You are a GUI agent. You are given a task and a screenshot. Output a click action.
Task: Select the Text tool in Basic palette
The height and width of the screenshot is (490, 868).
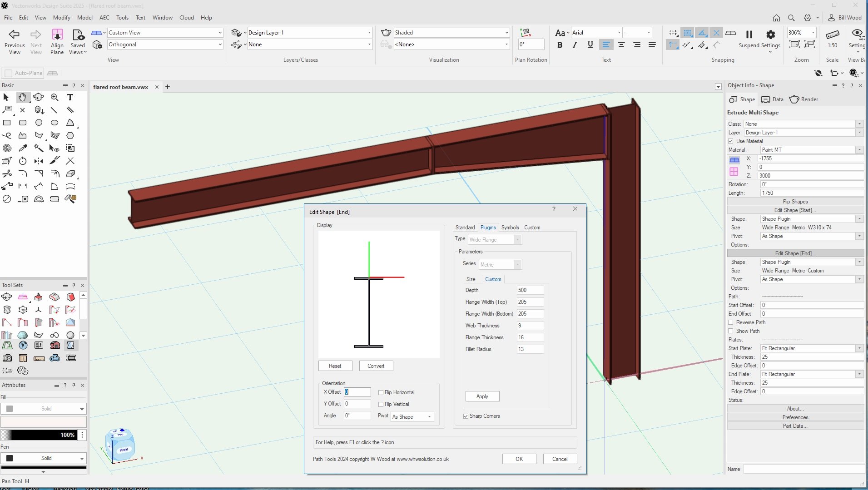click(x=70, y=97)
